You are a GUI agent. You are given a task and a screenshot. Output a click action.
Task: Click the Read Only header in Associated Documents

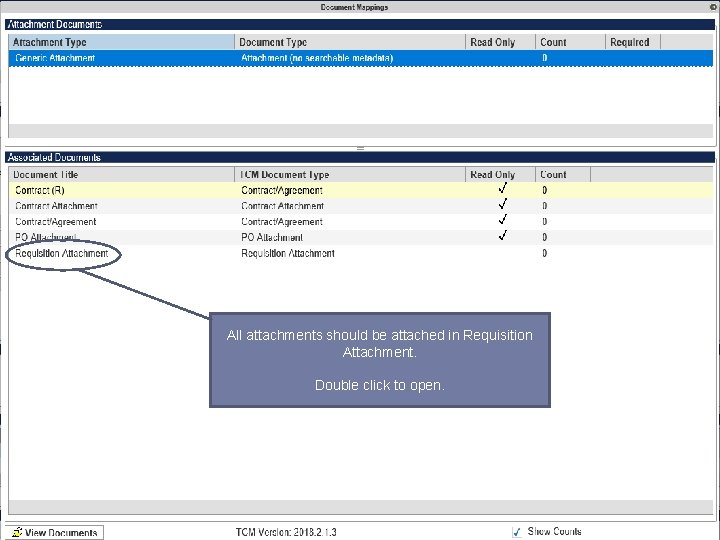click(x=501, y=174)
